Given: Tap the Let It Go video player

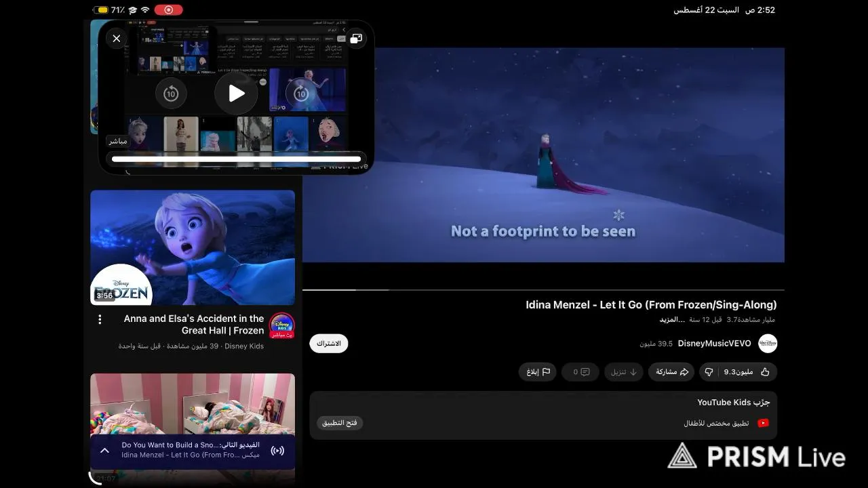Looking at the screenshot, I should [x=543, y=155].
